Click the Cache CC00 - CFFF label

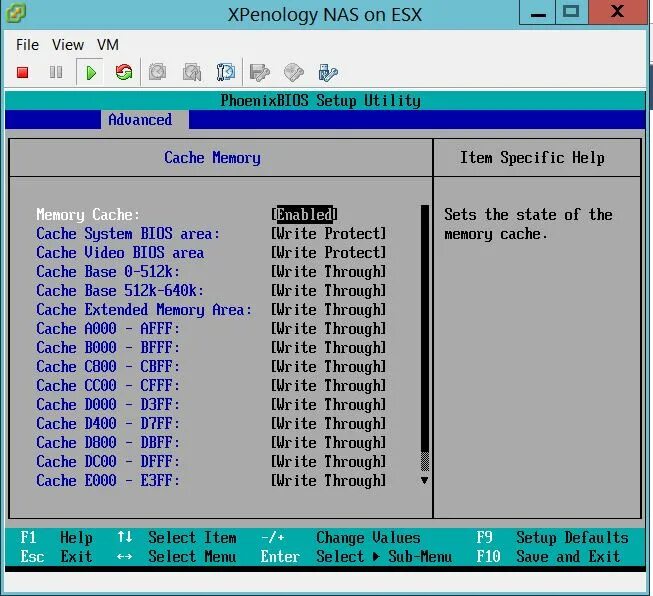pyautogui.click(x=108, y=386)
